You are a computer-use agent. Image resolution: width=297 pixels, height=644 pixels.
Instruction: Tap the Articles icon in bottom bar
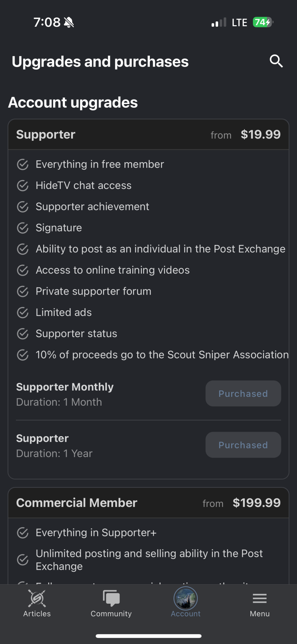pos(37,598)
